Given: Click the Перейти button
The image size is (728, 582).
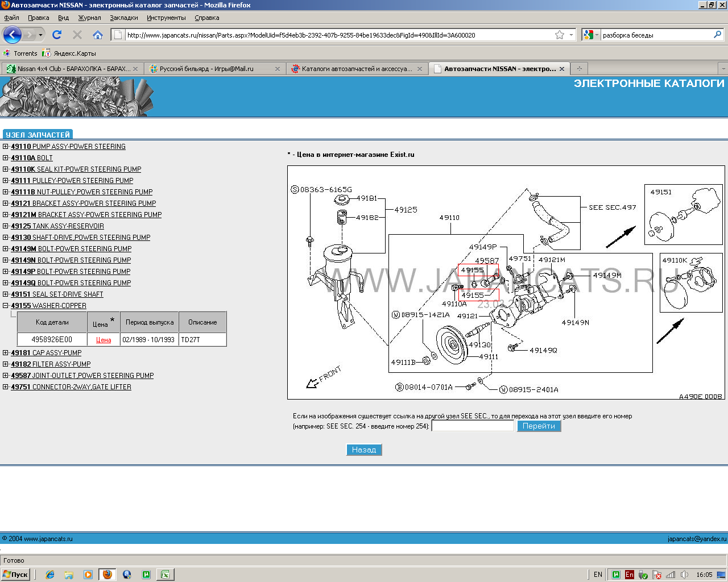Looking at the screenshot, I should point(539,426).
